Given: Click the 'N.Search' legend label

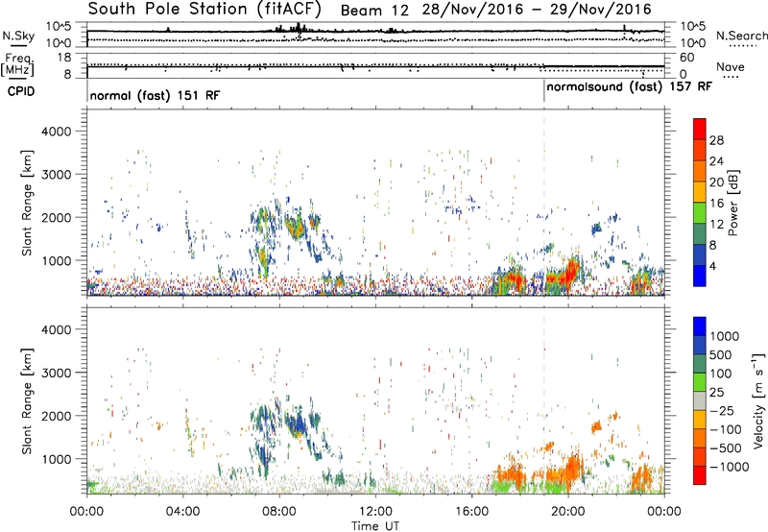Looking at the screenshot, I should (x=741, y=36).
